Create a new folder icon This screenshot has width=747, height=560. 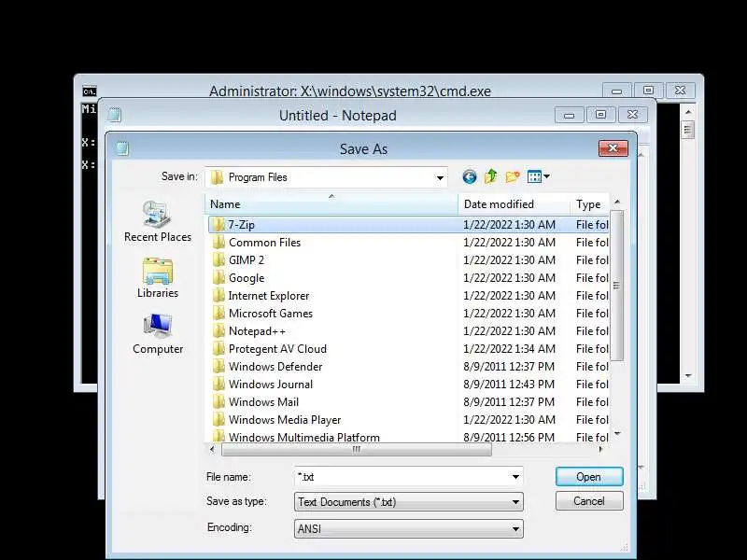(513, 176)
